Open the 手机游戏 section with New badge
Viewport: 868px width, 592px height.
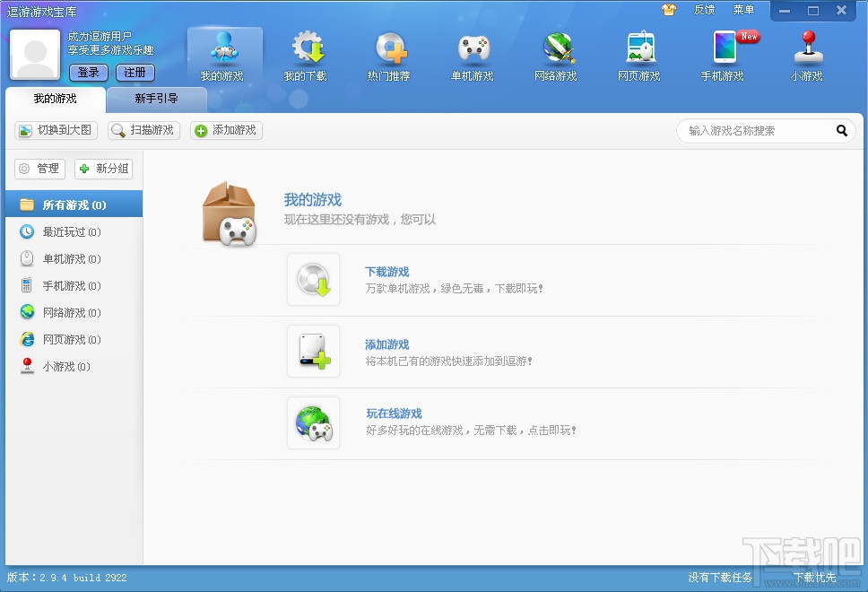click(x=723, y=54)
